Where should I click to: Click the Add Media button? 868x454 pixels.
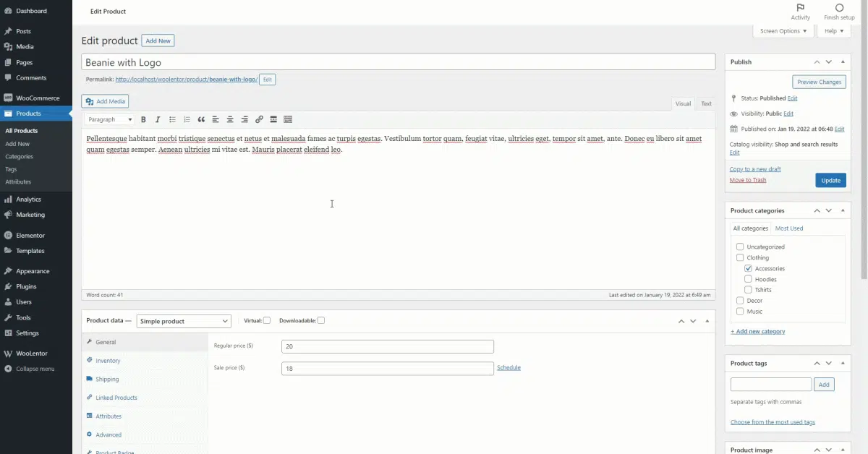106,101
